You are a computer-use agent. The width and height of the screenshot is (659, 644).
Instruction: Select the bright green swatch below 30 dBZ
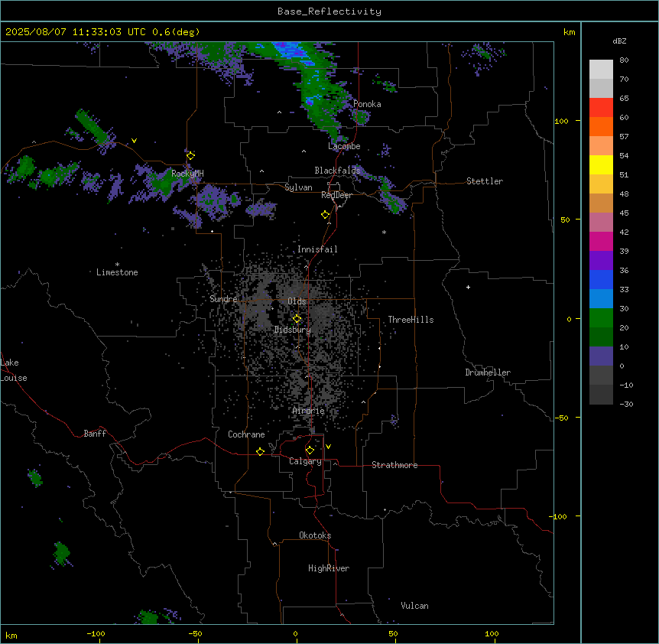[601, 318]
